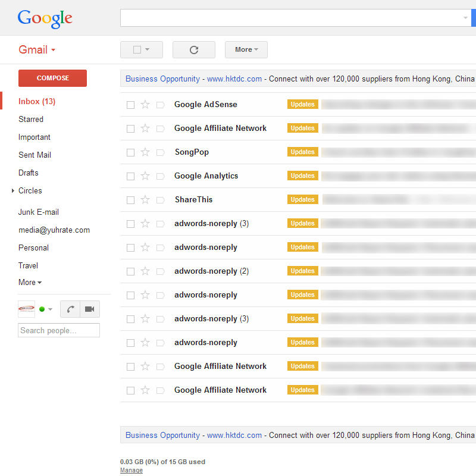The width and height of the screenshot is (476, 476).
Task: Star the ShareThis email
Action: tap(145, 200)
